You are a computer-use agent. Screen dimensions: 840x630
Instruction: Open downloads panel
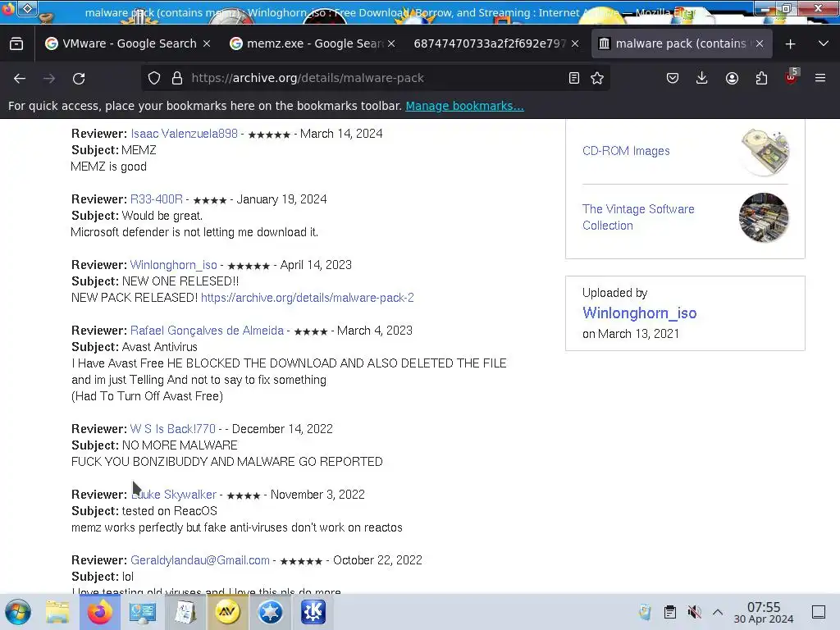701,78
